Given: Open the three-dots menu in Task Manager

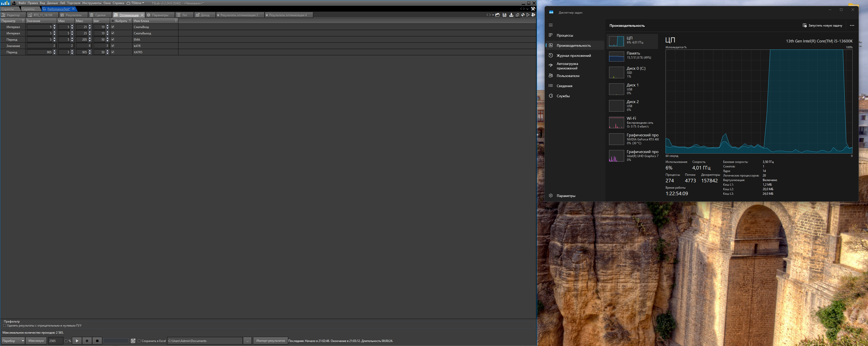Looking at the screenshot, I should 852,25.
